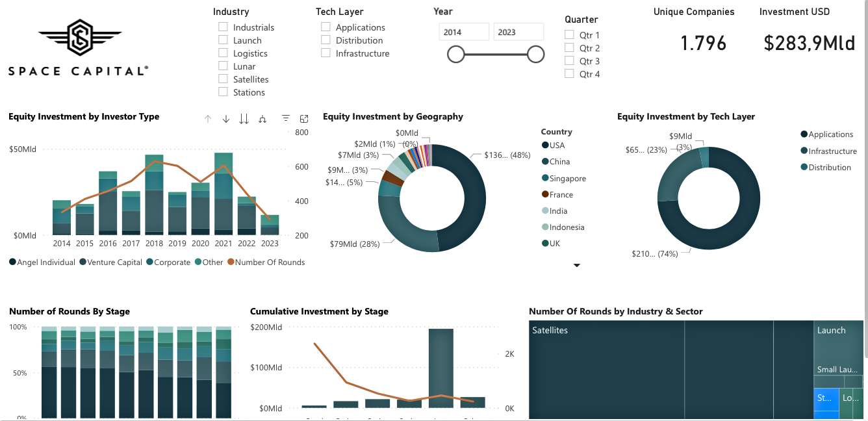Enable the Qtr 3 quarter filter
This screenshot has width=868, height=421.
click(x=569, y=61)
